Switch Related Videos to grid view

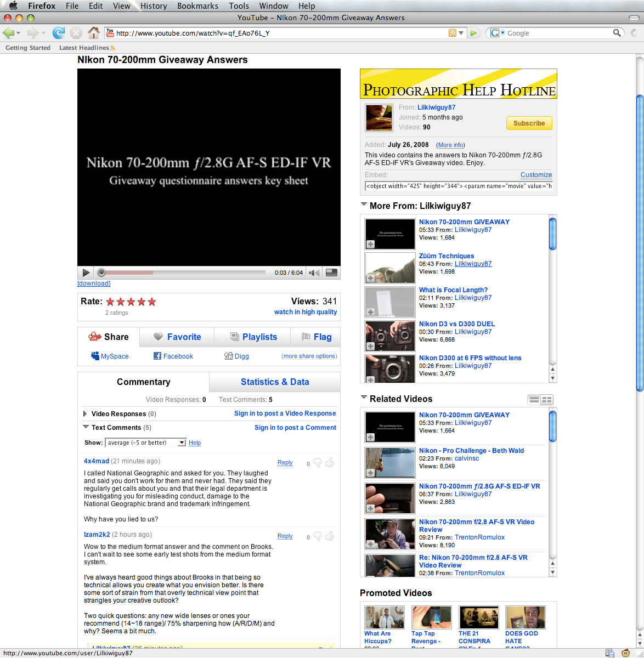[x=547, y=400]
